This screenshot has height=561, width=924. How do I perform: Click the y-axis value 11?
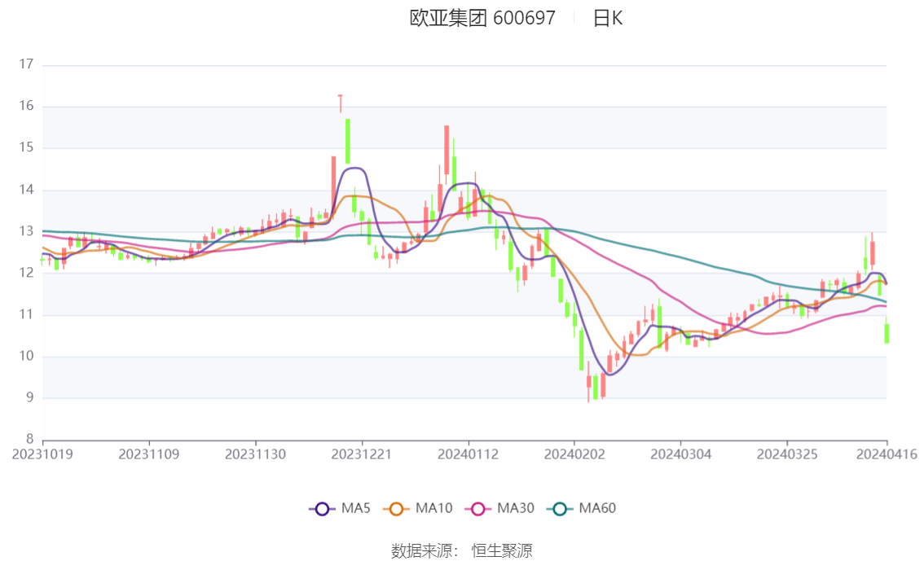pos(26,314)
